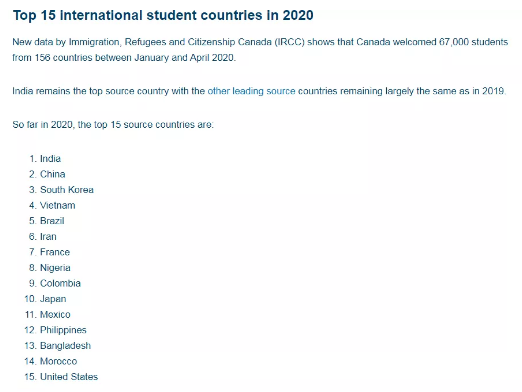
Task: Click South Korea in the list
Action: [67, 190]
